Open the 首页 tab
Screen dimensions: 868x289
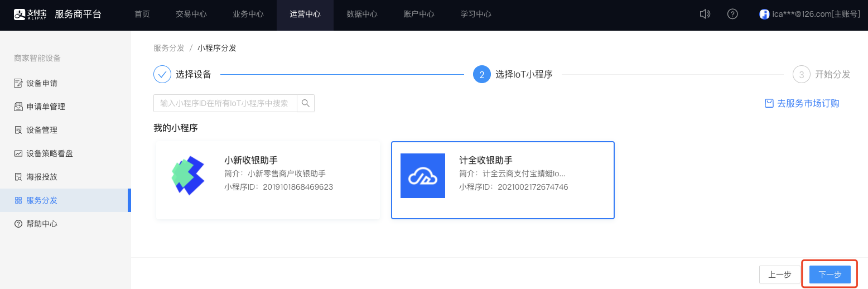142,14
